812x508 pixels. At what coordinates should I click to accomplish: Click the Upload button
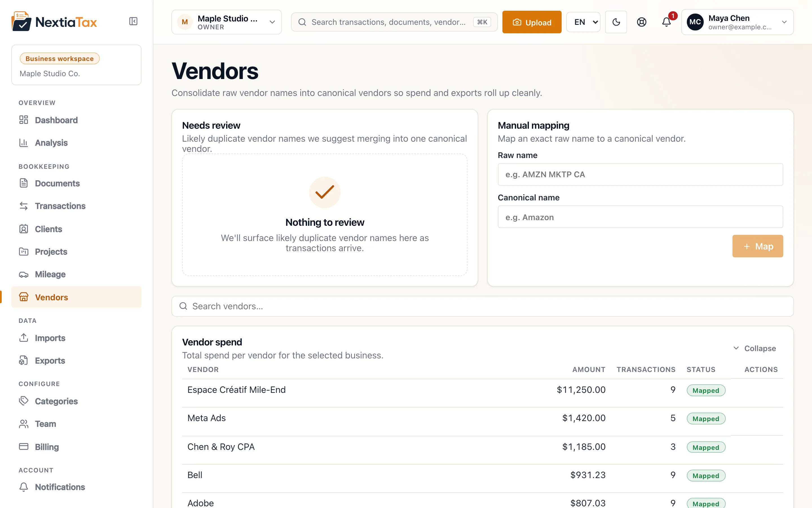pos(531,22)
